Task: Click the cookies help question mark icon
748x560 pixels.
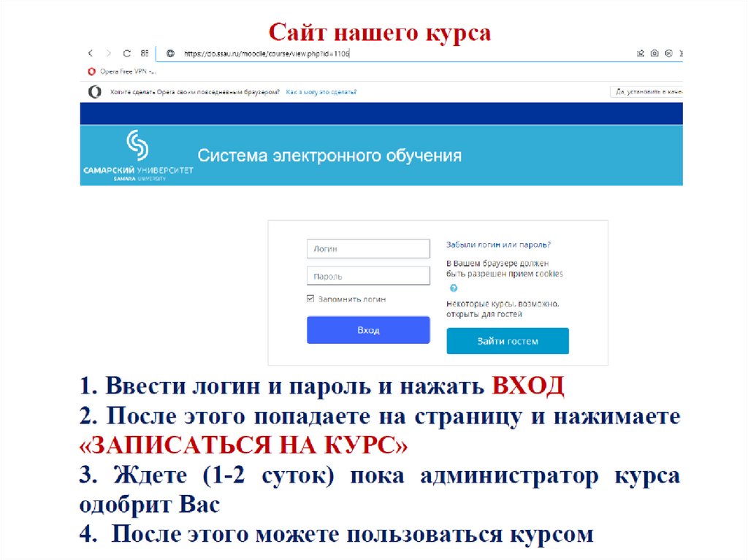Action: [x=454, y=288]
